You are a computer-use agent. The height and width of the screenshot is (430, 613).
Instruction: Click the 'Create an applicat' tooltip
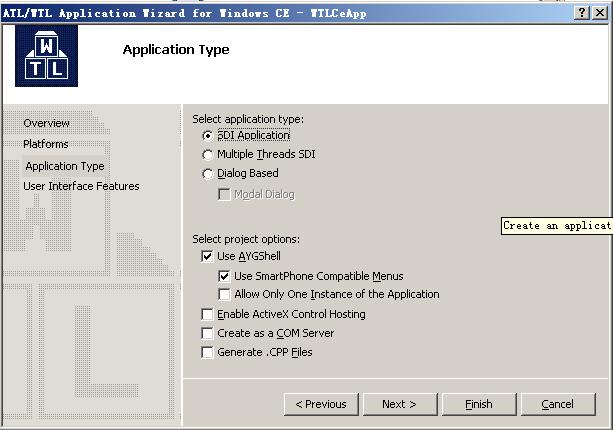(557, 226)
